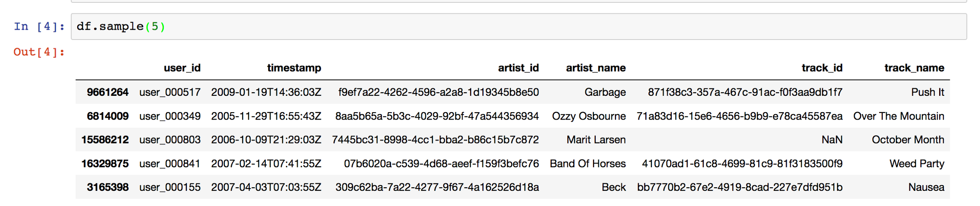Click the In [4] input prompt

(39, 27)
